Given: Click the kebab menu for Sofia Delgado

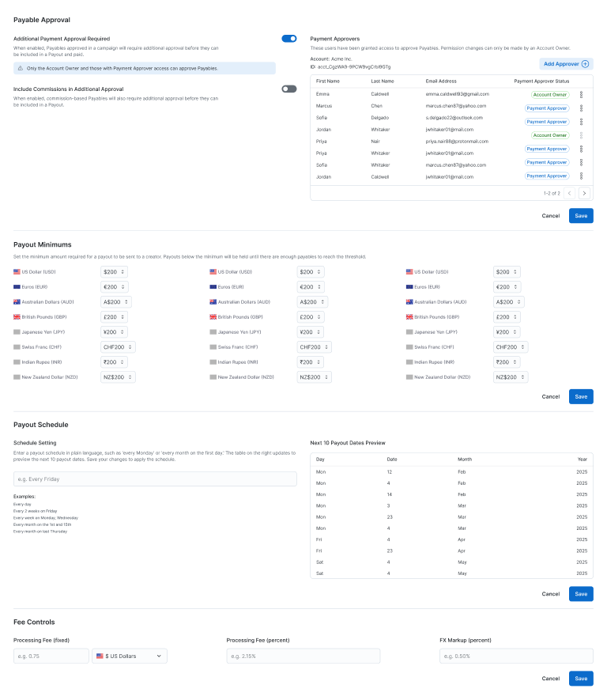Looking at the screenshot, I should (x=582, y=122).
